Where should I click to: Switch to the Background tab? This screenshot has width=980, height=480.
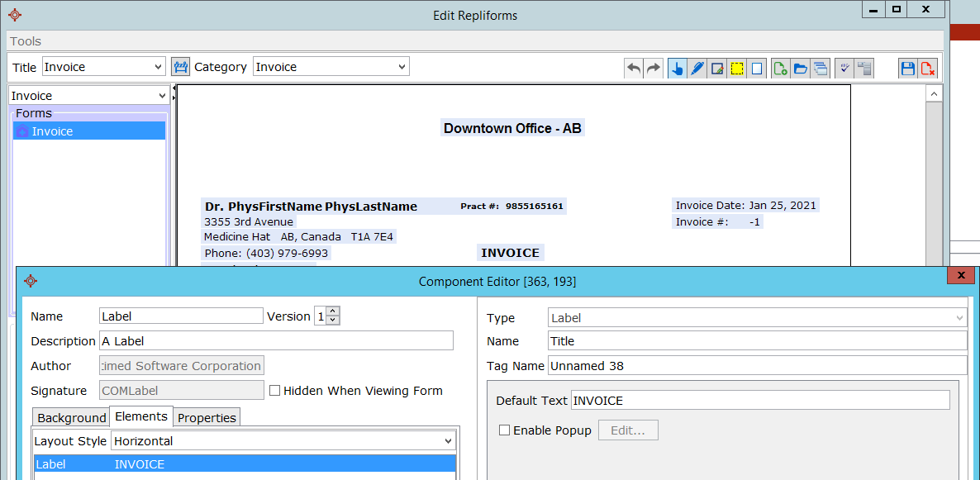pos(72,417)
